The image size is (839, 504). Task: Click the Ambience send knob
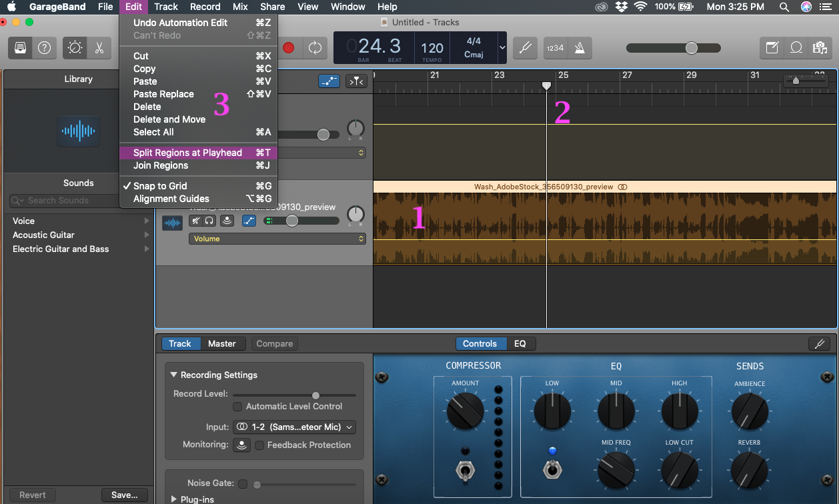point(750,411)
